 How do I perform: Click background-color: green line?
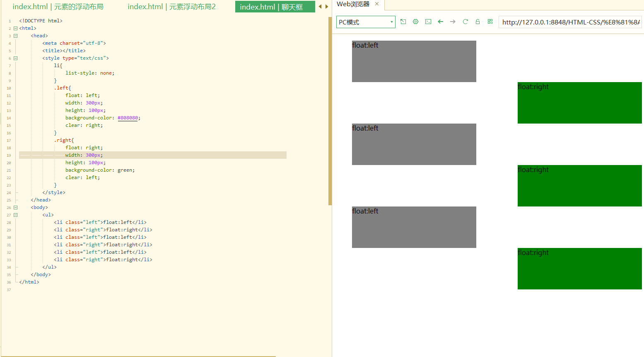[100, 170]
